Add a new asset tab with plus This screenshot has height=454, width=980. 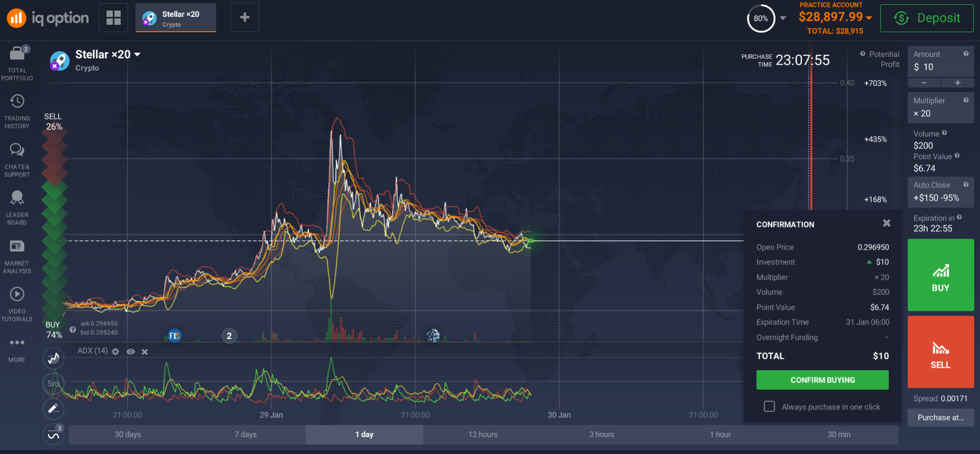point(244,17)
